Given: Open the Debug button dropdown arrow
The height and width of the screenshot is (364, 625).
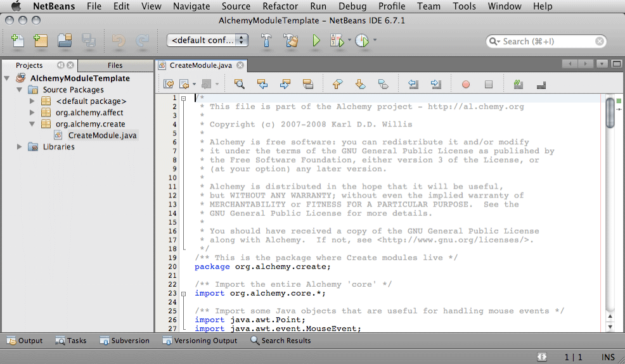Looking at the screenshot, I should 349,40.
